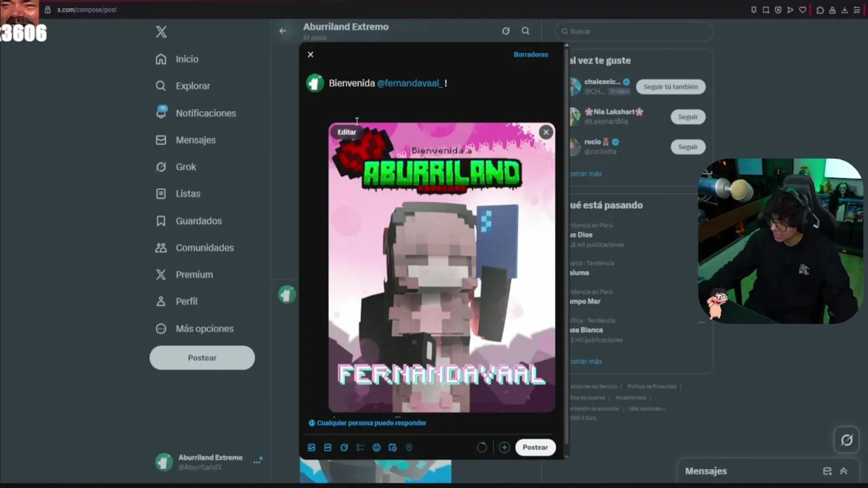Add a poll with the poll icon
The width and height of the screenshot is (868, 488).
click(360, 447)
